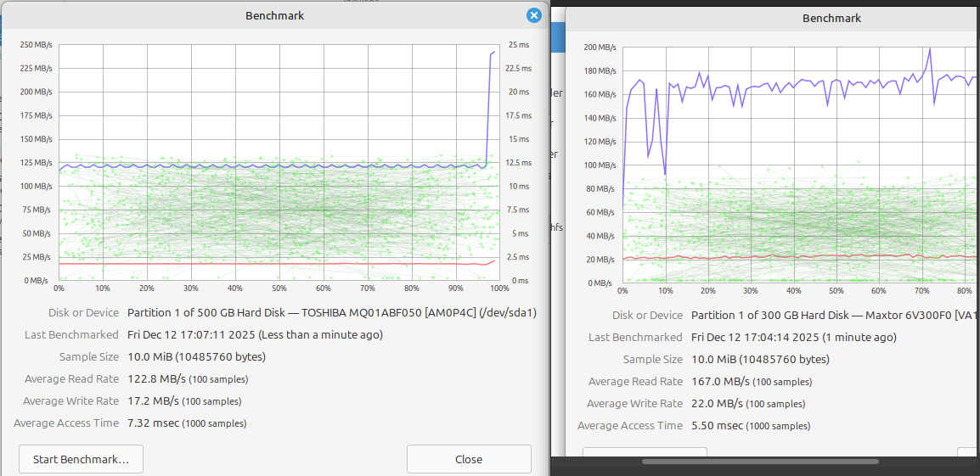Click the '22.5 ms' axis label
Viewport: 980px width, 476px height.
pyautogui.click(x=518, y=68)
